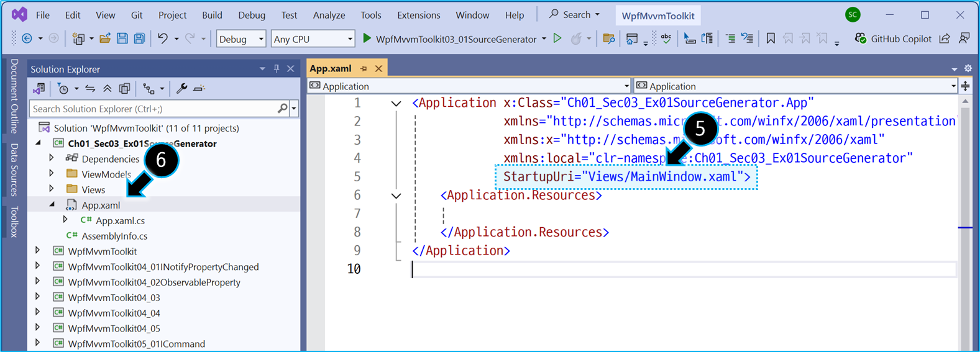Open the Git menu
This screenshot has width=980, height=352.
tap(137, 15)
